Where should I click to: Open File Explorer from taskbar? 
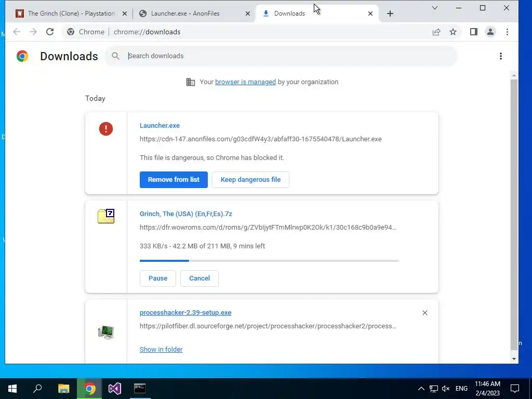[63, 389]
